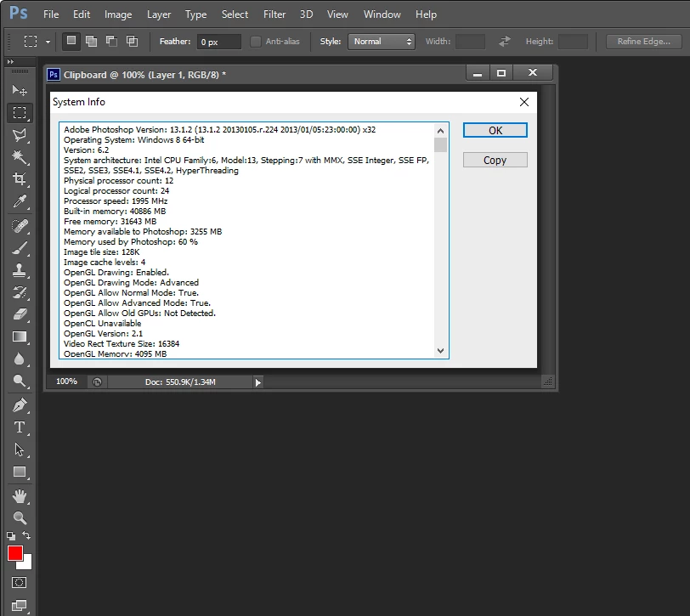The width and height of the screenshot is (690, 616).
Task: Open the Window menu
Action: (382, 14)
